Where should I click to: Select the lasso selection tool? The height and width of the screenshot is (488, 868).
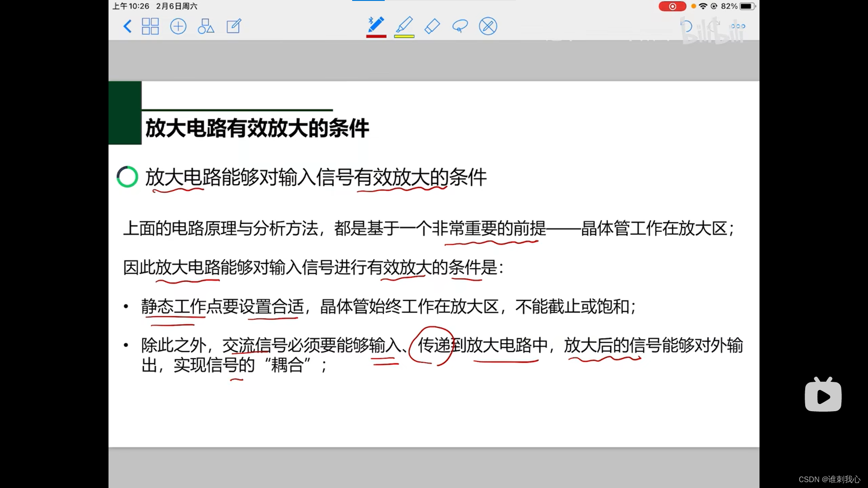click(x=460, y=26)
